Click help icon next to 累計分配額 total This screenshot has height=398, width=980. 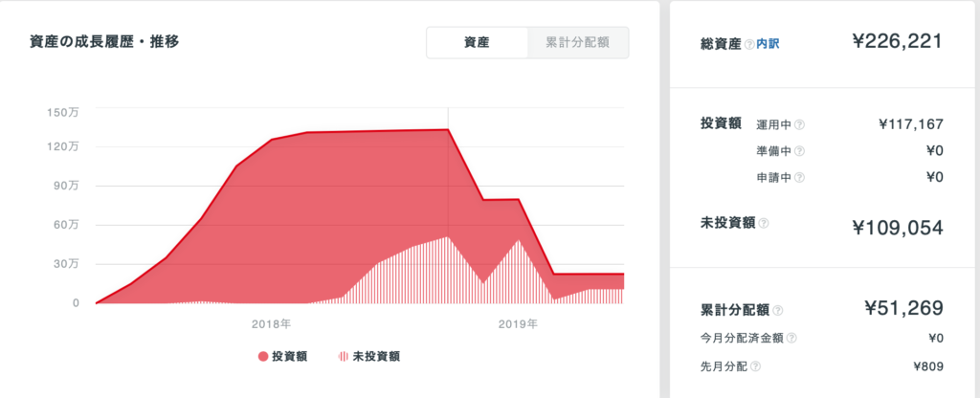pyautogui.click(x=778, y=311)
